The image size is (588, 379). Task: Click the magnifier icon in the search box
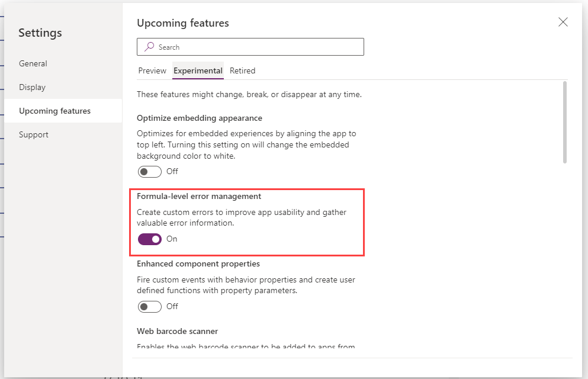point(149,47)
